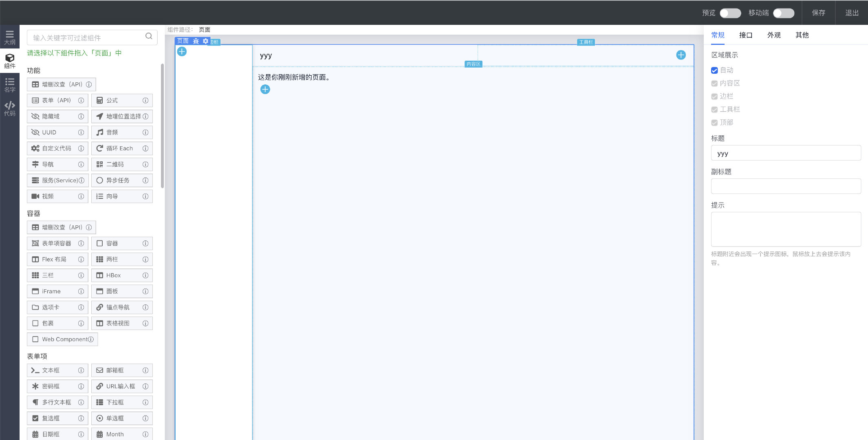Switch to the 外观 tab
Viewport: 868px width, 440px height.
click(x=773, y=35)
